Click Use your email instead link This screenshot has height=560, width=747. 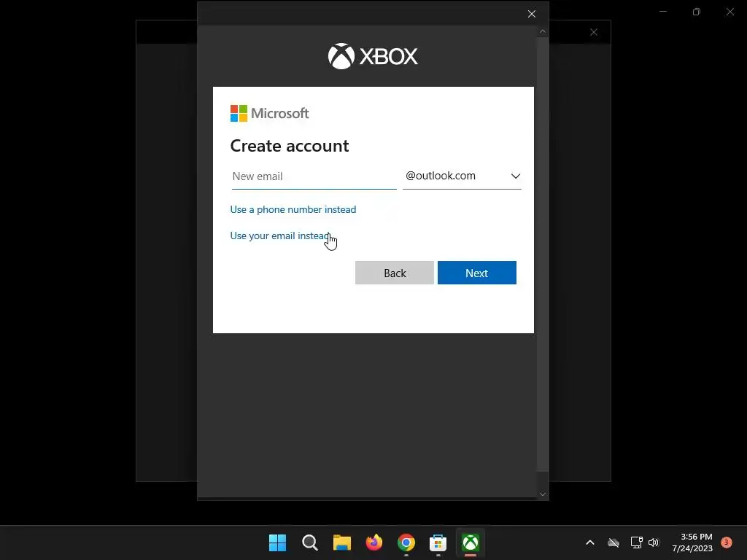(279, 236)
